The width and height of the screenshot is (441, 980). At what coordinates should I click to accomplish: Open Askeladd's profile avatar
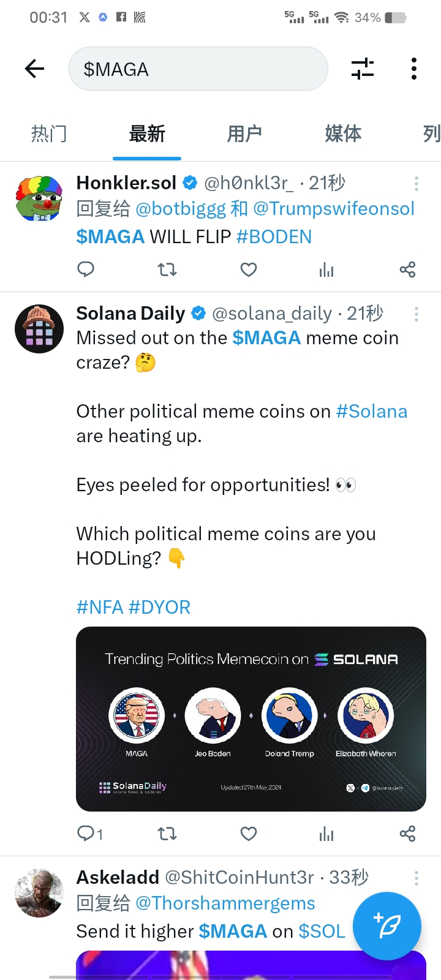pyautogui.click(x=39, y=892)
